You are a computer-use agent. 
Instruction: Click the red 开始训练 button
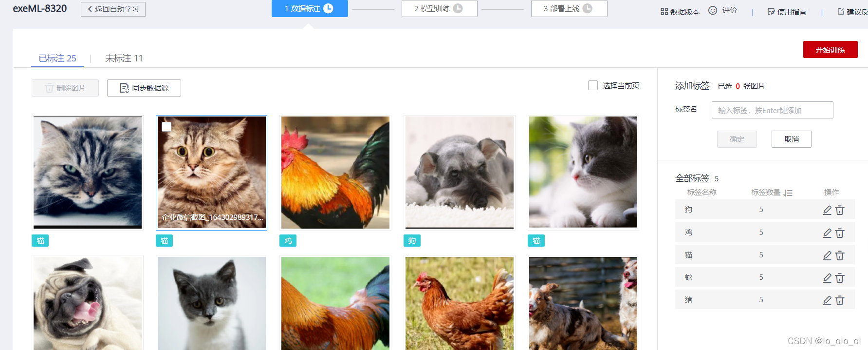click(x=830, y=49)
